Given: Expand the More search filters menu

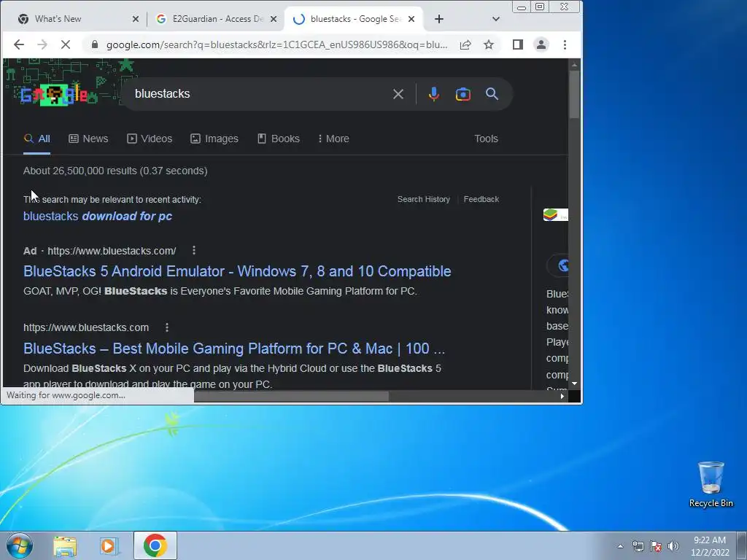Looking at the screenshot, I should pyautogui.click(x=333, y=139).
